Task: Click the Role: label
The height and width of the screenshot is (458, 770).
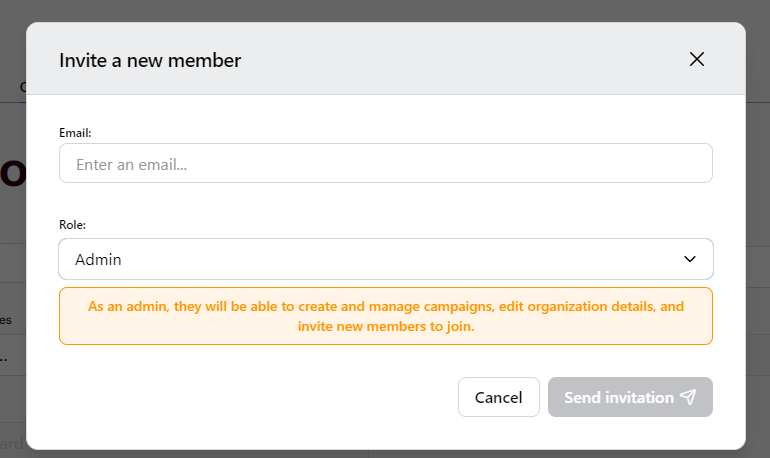Action: click(72, 224)
